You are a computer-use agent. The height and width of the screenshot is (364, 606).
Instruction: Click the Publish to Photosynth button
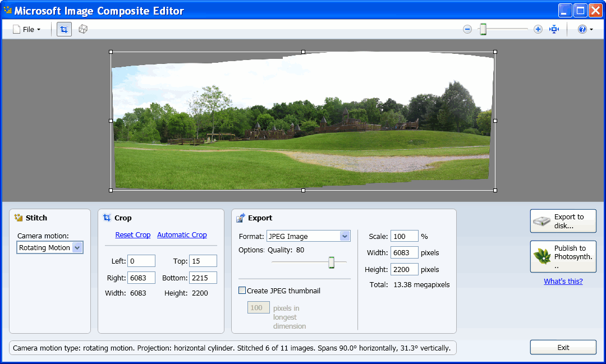(563, 256)
